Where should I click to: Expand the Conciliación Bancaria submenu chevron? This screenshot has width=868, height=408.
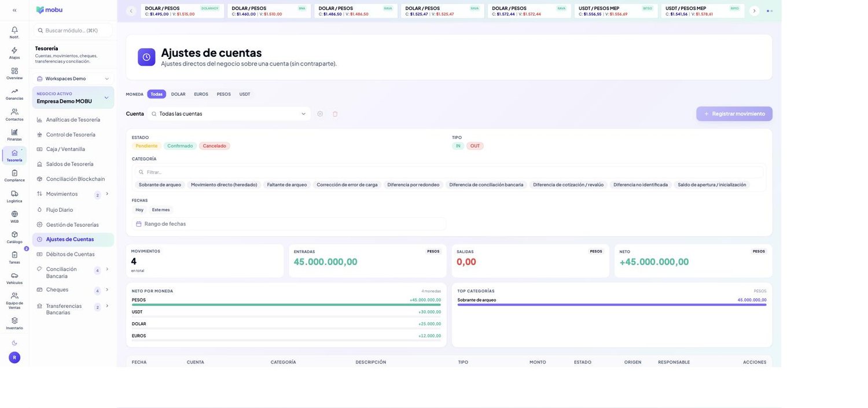(x=107, y=269)
